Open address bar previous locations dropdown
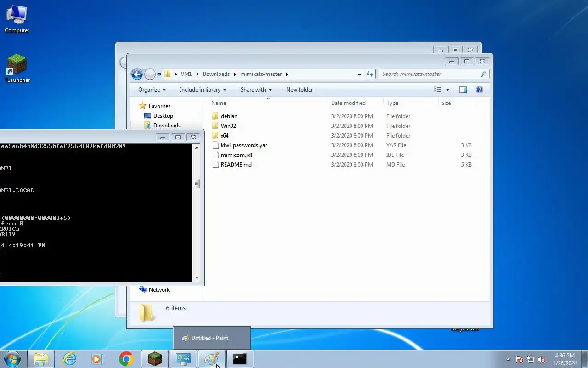 (359, 74)
